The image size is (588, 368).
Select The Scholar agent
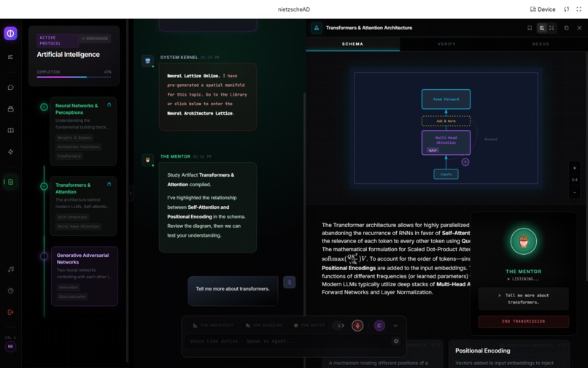coord(263,325)
